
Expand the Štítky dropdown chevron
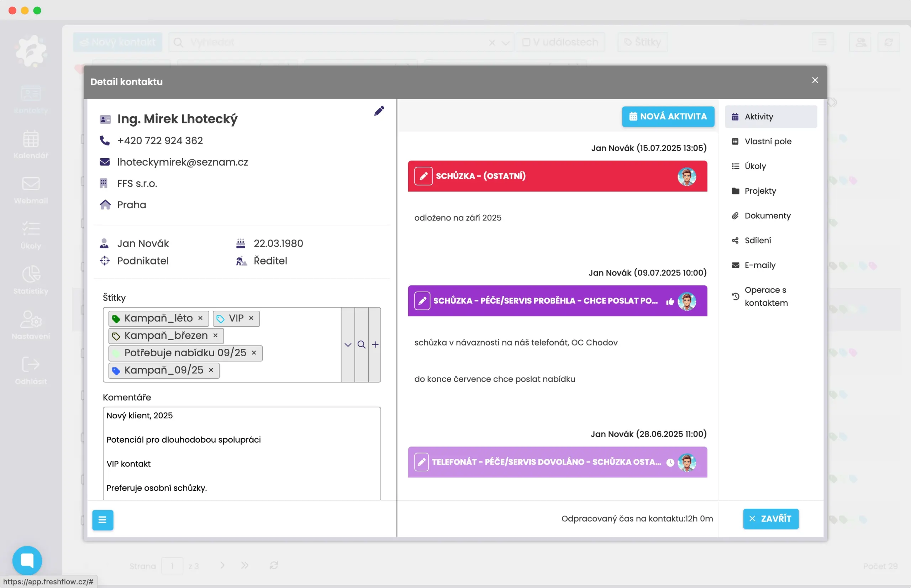(x=347, y=345)
